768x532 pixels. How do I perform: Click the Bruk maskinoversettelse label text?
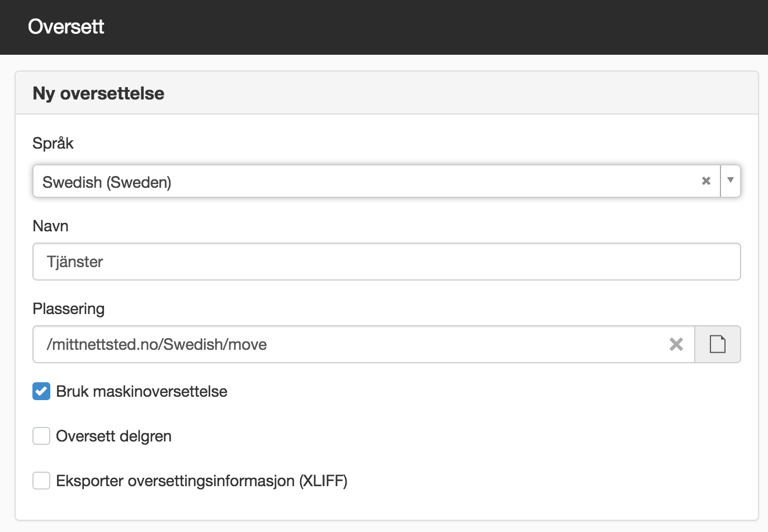click(142, 391)
